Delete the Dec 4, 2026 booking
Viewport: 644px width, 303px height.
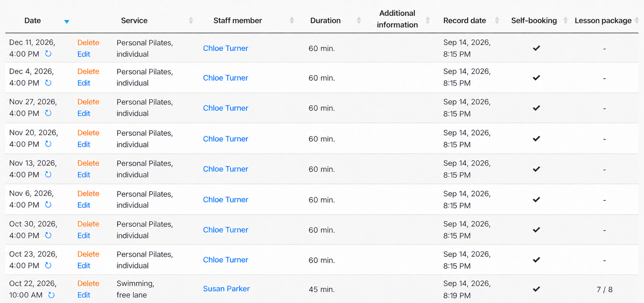point(88,72)
